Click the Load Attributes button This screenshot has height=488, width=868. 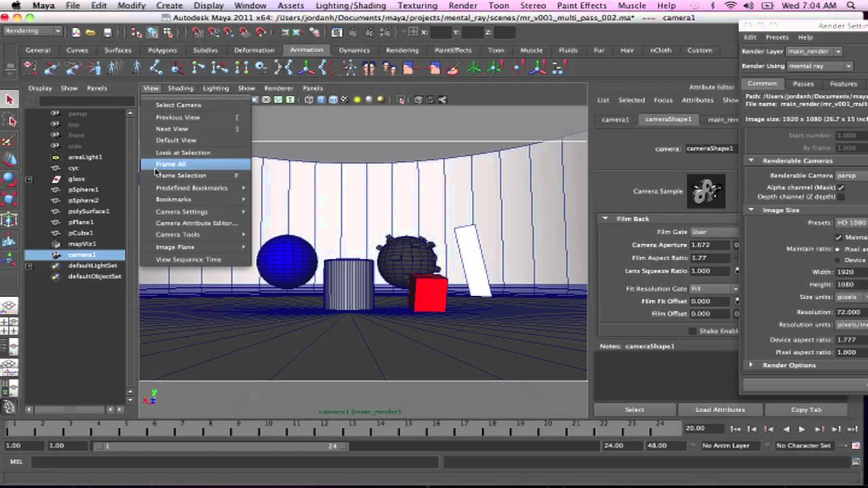point(720,409)
